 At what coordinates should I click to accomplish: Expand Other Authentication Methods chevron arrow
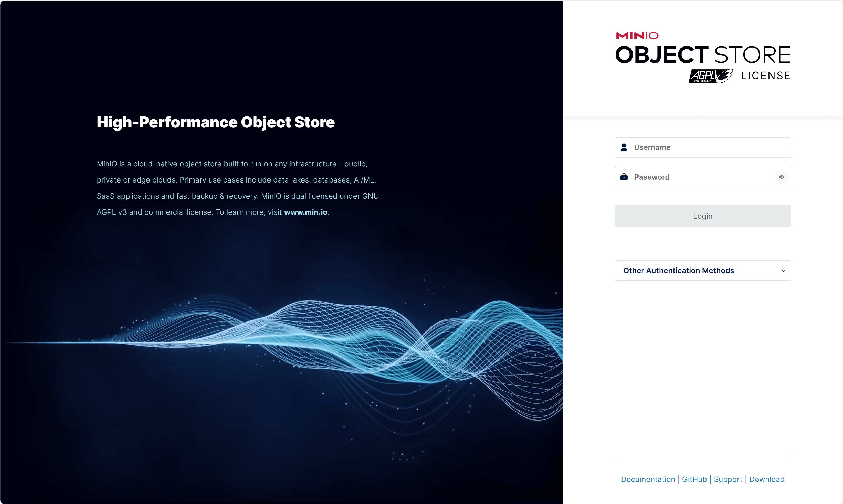click(x=783, y=271)
